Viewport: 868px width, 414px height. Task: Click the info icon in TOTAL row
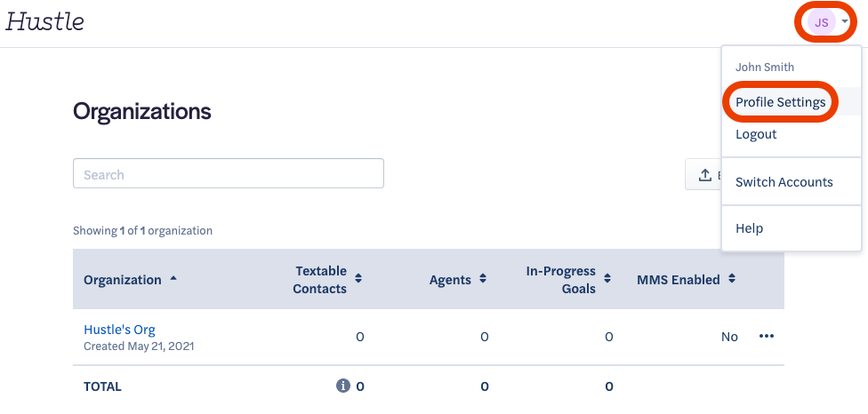[343, 386]
